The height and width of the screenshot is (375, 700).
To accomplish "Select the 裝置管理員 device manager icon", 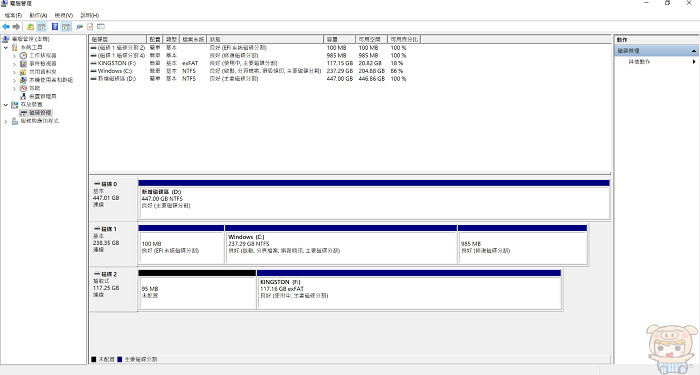I will tap(23, 96).
